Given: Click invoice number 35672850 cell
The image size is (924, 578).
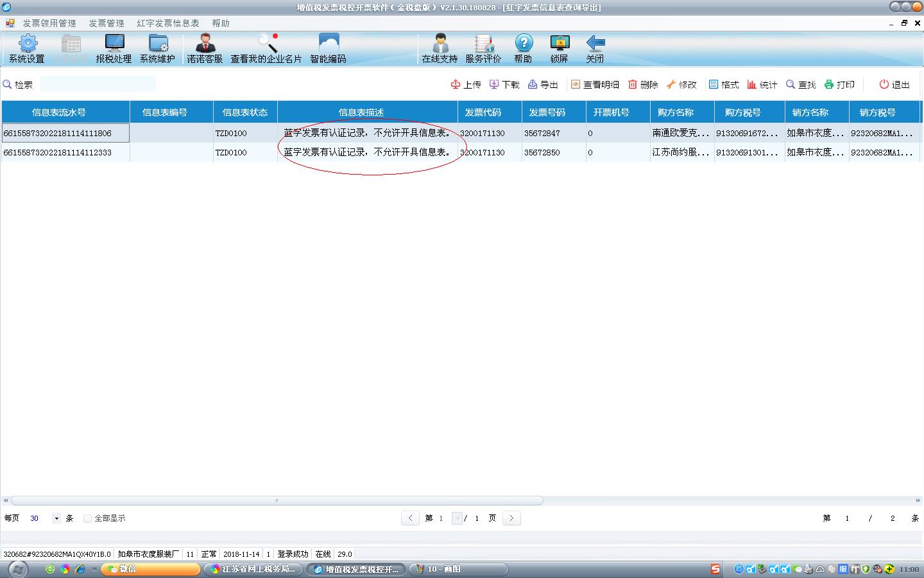Looking at the screenshot, I should [554, 152].
